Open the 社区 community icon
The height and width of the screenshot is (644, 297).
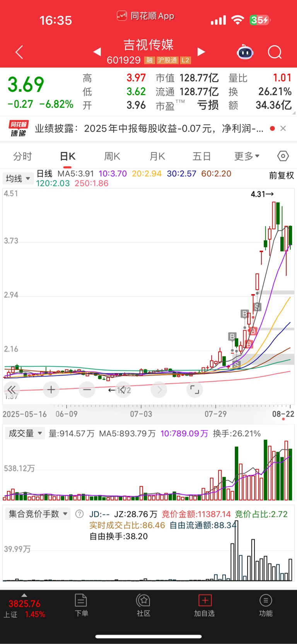(143, 605)
